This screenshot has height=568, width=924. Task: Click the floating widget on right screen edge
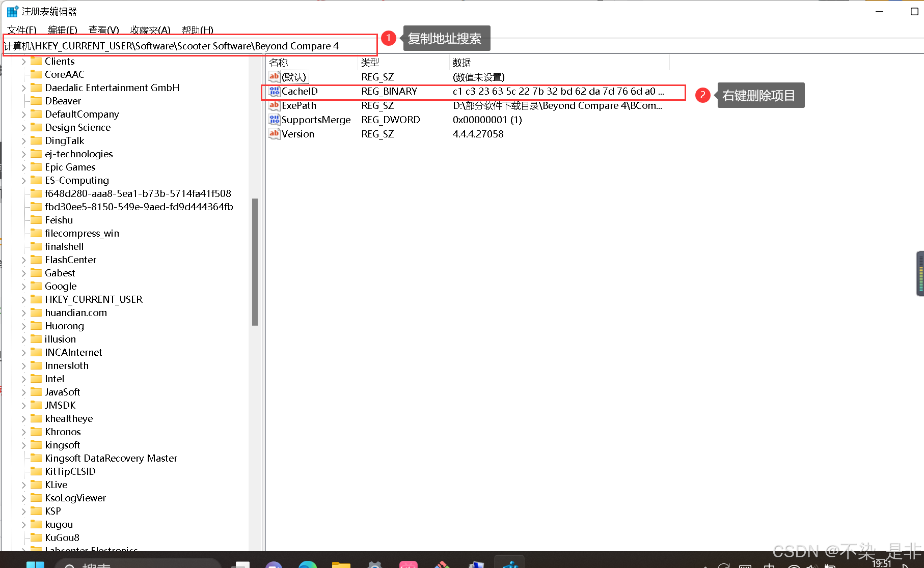tap(920, 274)
